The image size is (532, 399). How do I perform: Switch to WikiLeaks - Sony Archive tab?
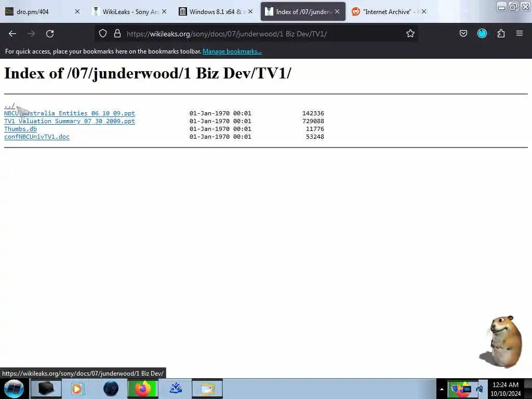pos(130,11)
